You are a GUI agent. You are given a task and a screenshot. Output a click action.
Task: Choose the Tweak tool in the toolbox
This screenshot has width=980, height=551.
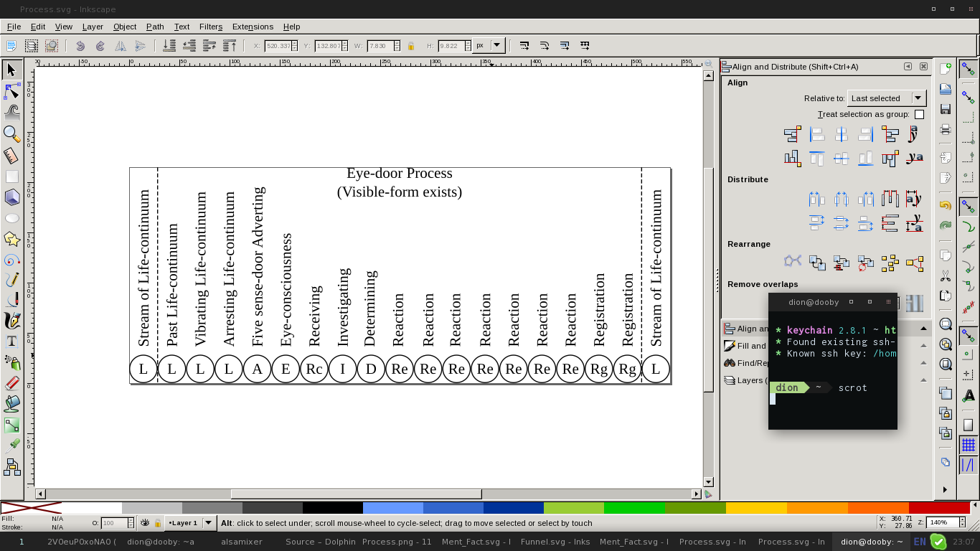coord(11,112)
